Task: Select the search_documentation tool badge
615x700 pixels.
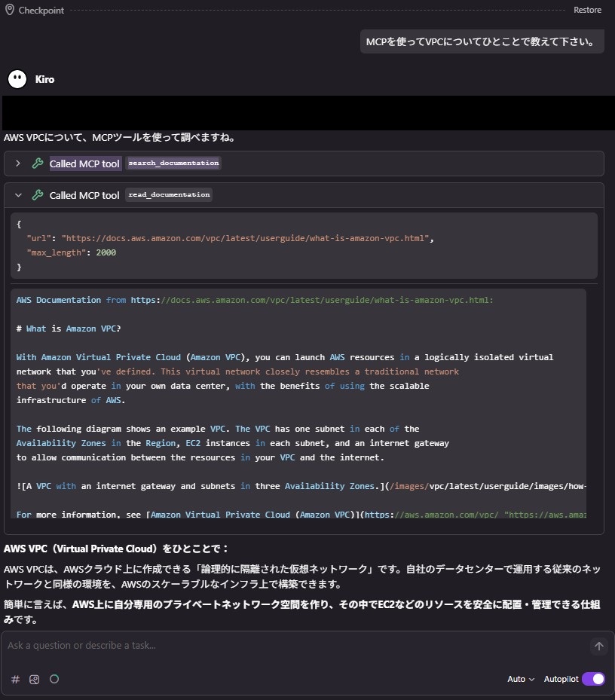Action: 172,163
